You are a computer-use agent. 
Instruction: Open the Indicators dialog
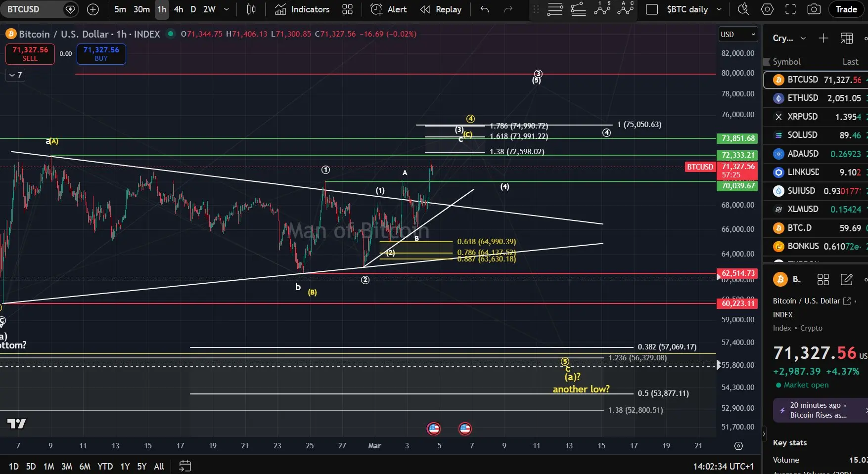pyautogui.click(x=302, y=9)
